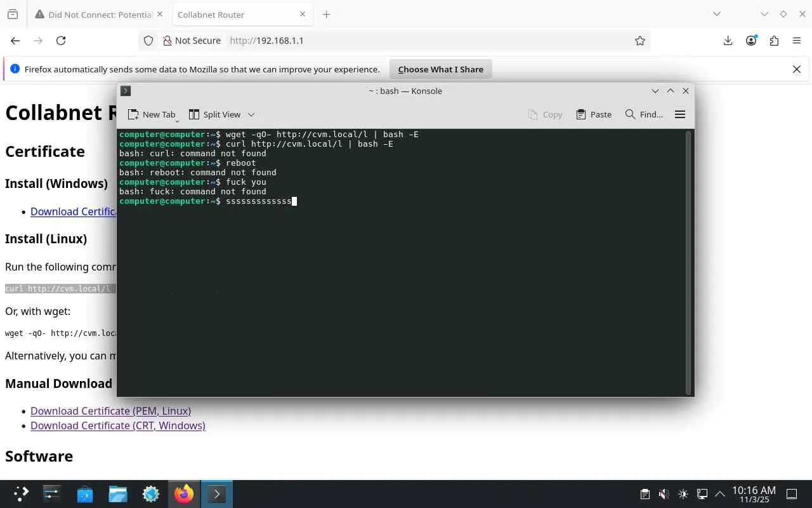This screenshot has height=508, width=812.
Task: Click the Konsole terminal scrollbar
Action: 688,262
